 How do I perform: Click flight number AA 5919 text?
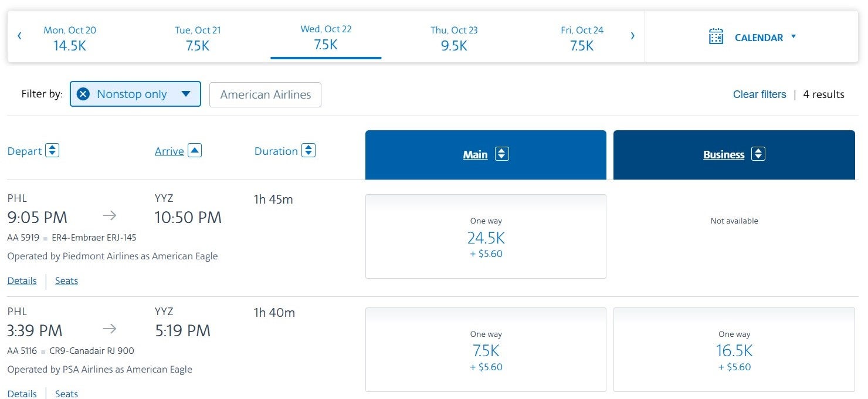click(x=23, y=238)
